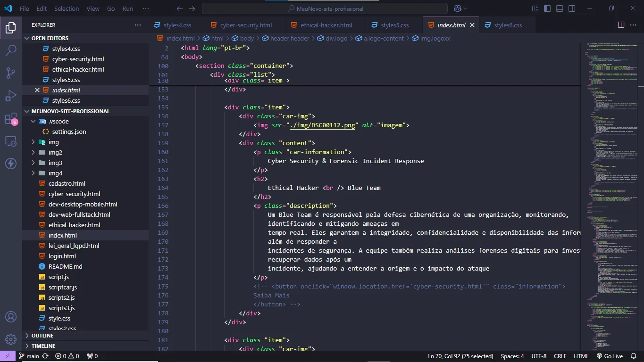The image size is (644, 362).
Task: Open the Search view in activity bar
Action: point(11,50)
